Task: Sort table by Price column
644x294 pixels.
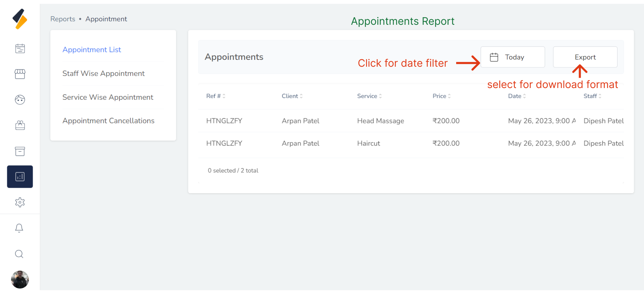Action: 441,96
